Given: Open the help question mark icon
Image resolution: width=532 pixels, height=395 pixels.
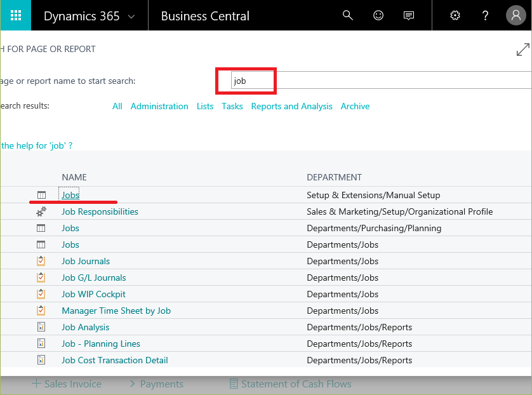Looking at the screenshot, I should (486, 15).
